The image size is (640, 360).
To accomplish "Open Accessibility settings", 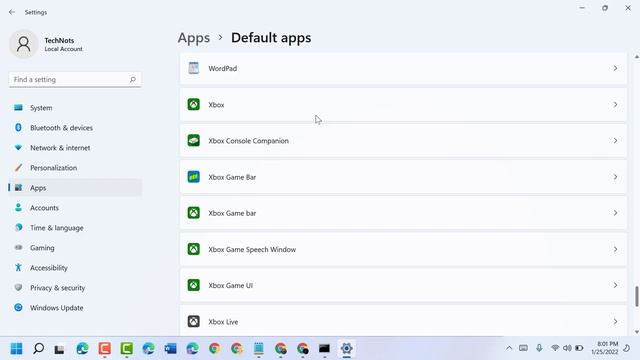I will pyautogui.click(x=75, y=268).
